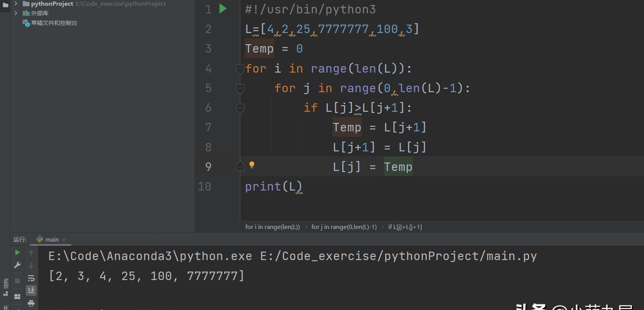Image resolution: width=644 pixels, height=310 pixels.
Task: Click the yellow lightbulb intention icon on line 9
Action: pos(252,165)
